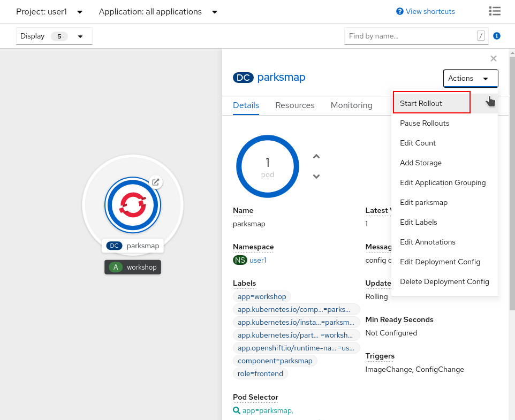Increase the pod count arrow
Image resolution: width=515 pixels, height=420 pixels.
click(x=316, y=156)
